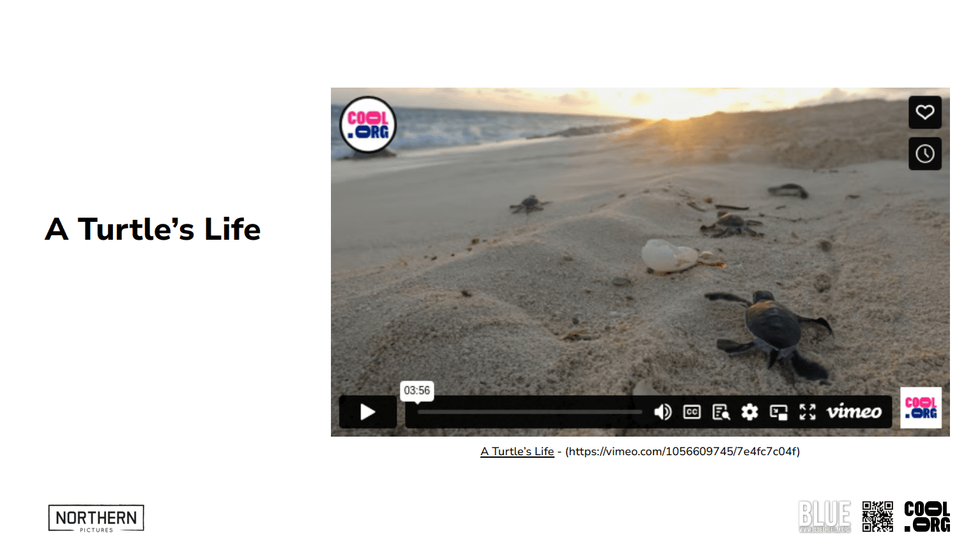Enable picture-in-picture mode
Image resolution: width=980 pixels, height=553 pixels.
779,412
